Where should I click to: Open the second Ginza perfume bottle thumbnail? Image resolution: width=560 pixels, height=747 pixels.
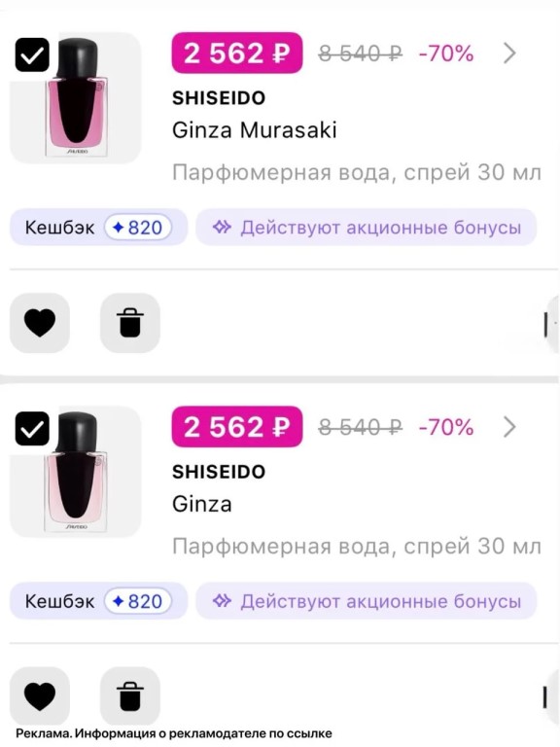click(76, 472)
